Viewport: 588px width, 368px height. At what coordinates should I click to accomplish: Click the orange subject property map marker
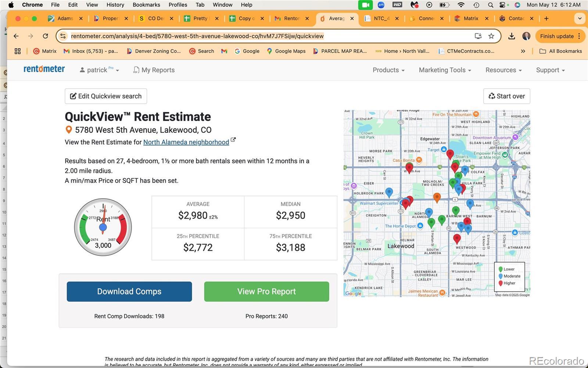click(437, 198)
